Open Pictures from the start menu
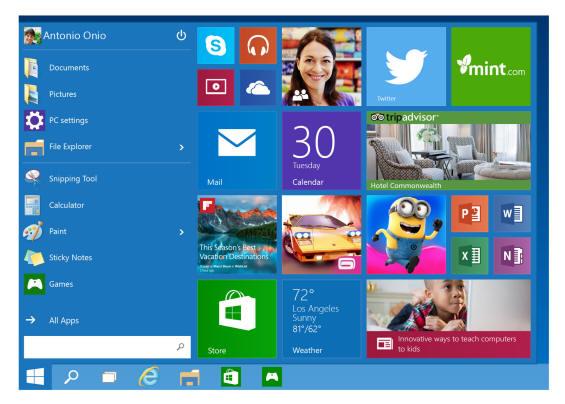 [x=107, y=94]
